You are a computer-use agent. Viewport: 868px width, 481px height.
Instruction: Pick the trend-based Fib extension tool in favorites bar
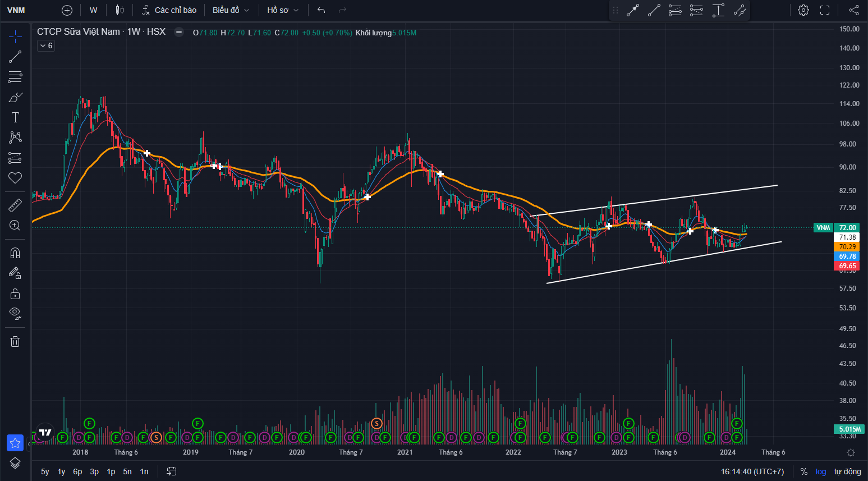(697, 10)
